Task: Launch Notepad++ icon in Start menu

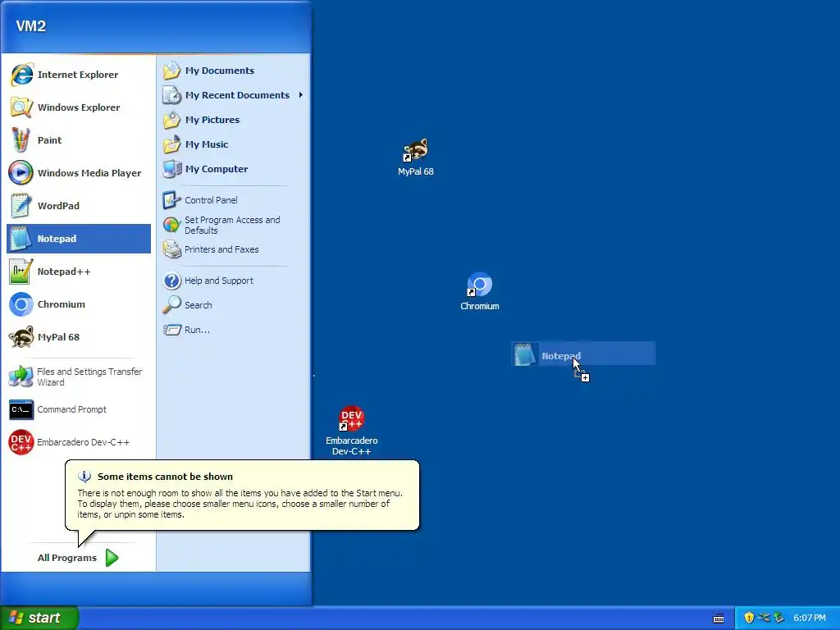Action: point(21,272)
